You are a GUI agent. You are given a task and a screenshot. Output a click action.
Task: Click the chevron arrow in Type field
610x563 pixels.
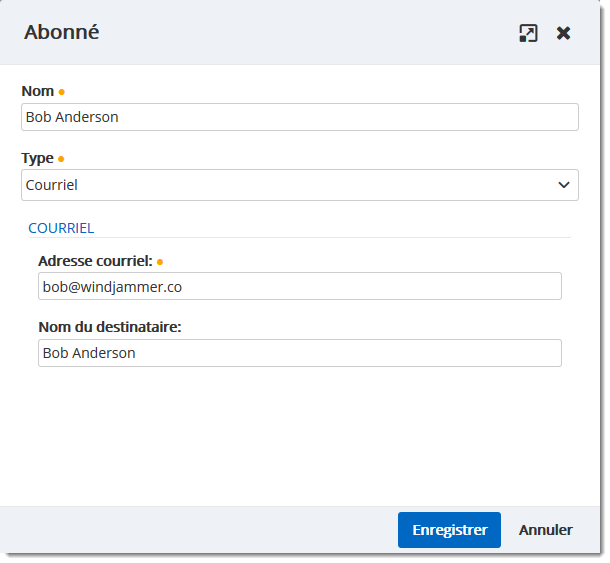pos(564,185)
